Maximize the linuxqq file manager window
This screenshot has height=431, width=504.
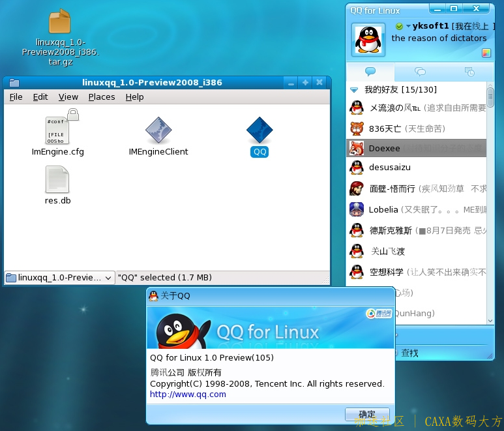(x=305, y=83)
